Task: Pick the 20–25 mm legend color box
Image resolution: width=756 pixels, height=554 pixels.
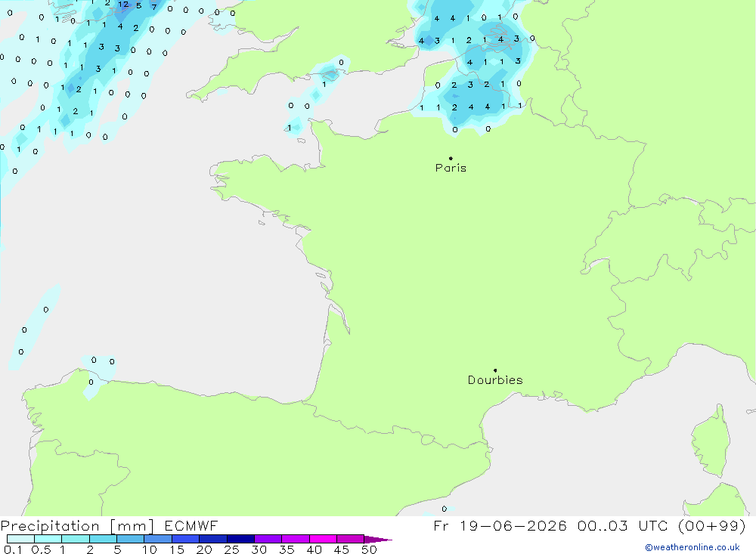Action: [x=213, y=539]
